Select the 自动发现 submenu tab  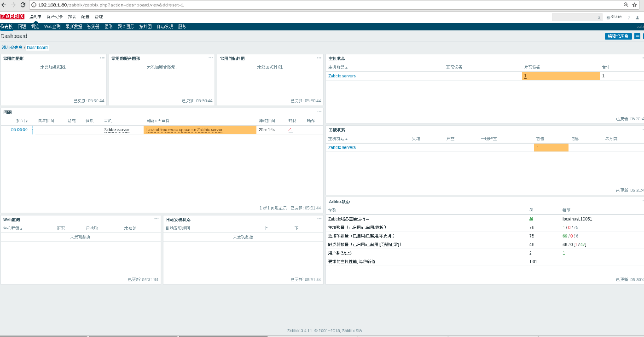tap(165, 27)
